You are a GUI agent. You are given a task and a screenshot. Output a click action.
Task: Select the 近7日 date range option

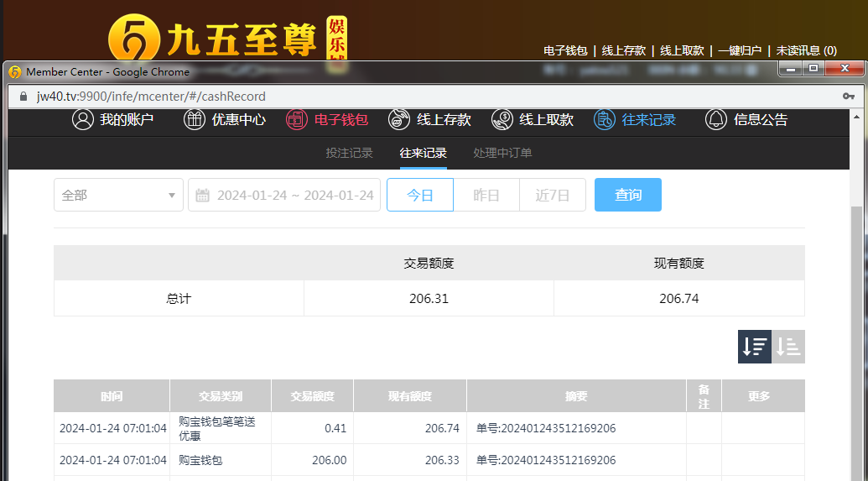click(x=553, y=195)
